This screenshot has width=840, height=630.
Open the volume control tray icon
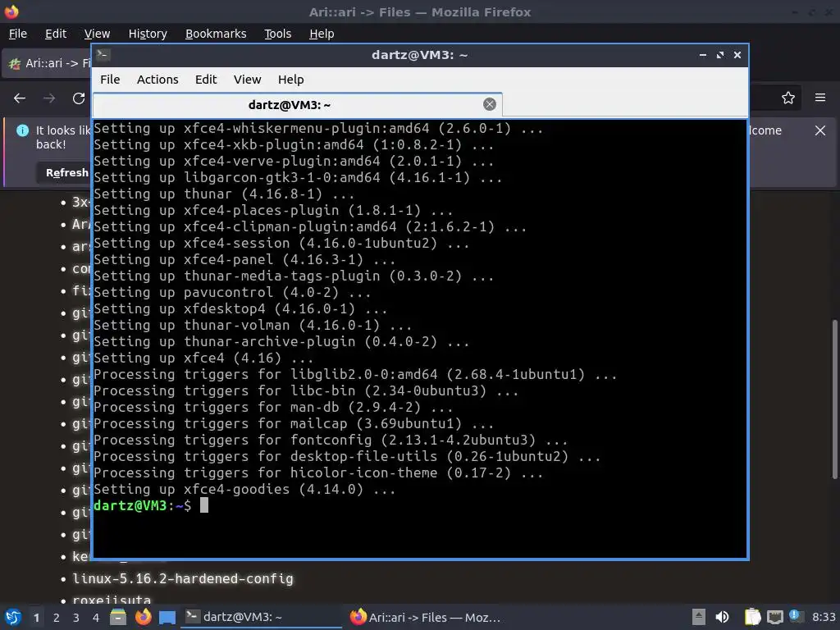[x=723, y=617]
